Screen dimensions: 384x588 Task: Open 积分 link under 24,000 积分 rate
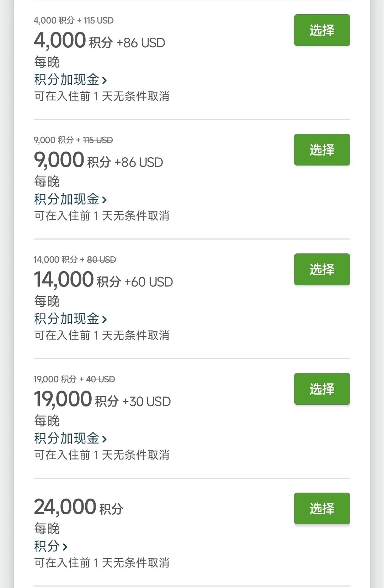(x=47, y=546)
